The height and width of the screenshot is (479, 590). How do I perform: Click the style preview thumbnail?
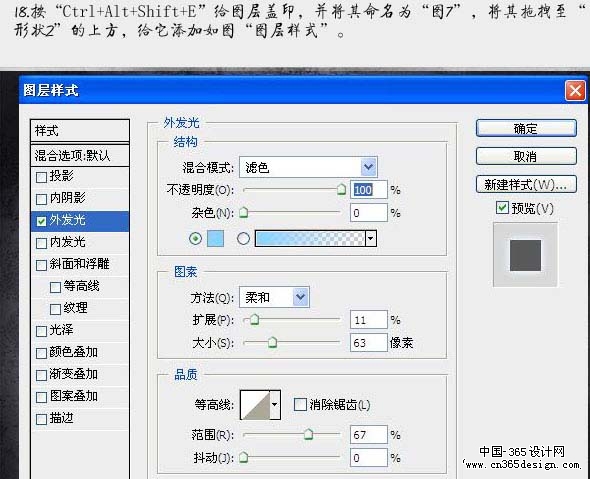click(525, 255)
